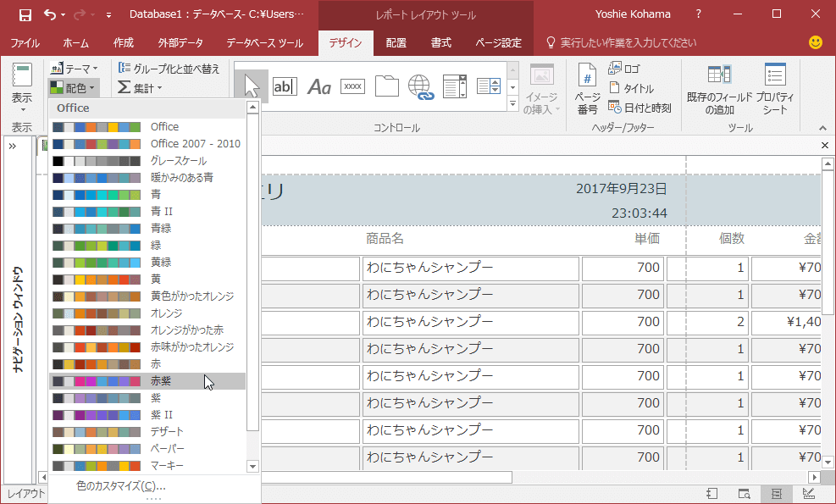This screenshot has height=504, width=836.
Task: Open the 集計 totals dropdown
Action: [x=140, y=87]
